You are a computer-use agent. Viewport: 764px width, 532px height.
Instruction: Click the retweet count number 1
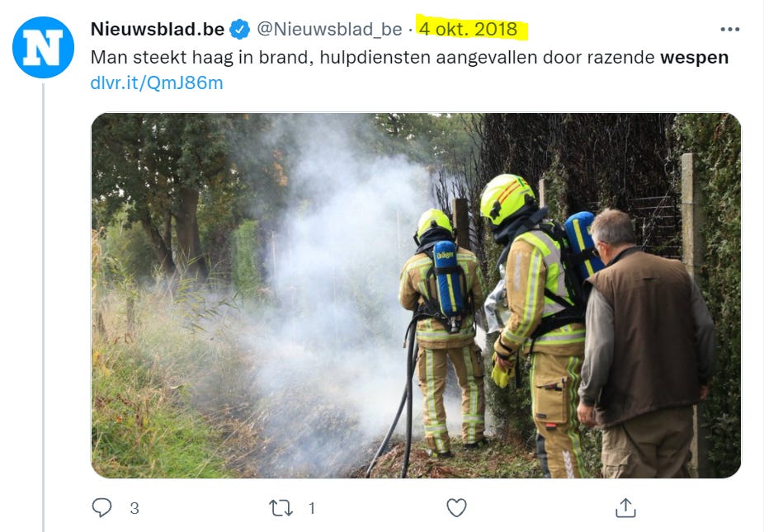(312, 508)
